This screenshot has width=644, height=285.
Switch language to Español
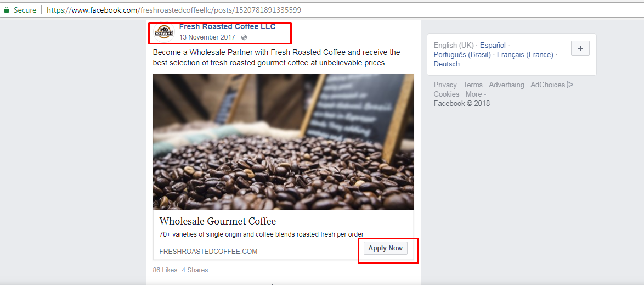click(x=493, y=45)
